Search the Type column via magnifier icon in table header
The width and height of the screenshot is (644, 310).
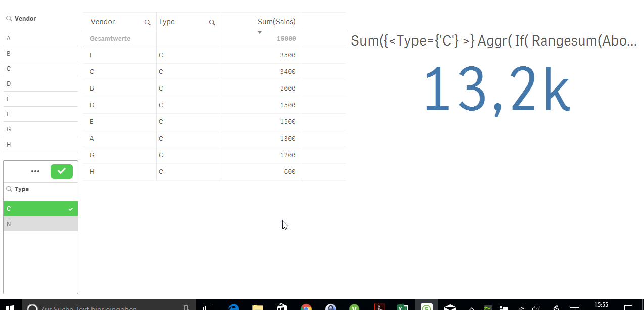[212, 22]
